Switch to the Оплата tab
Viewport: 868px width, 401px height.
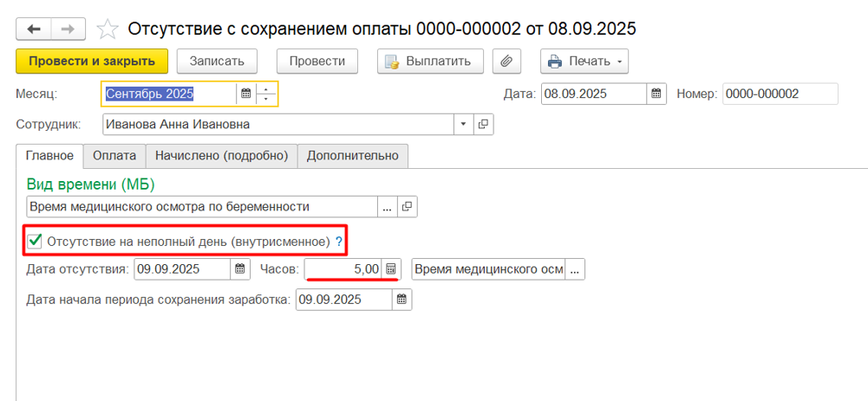(114, 156)
